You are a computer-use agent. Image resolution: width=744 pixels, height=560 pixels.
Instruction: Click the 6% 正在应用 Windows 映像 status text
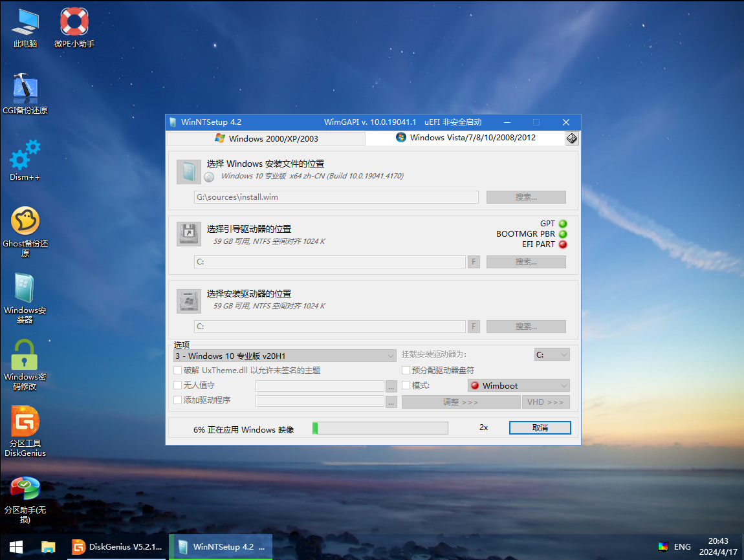click(x=243, y=429)
